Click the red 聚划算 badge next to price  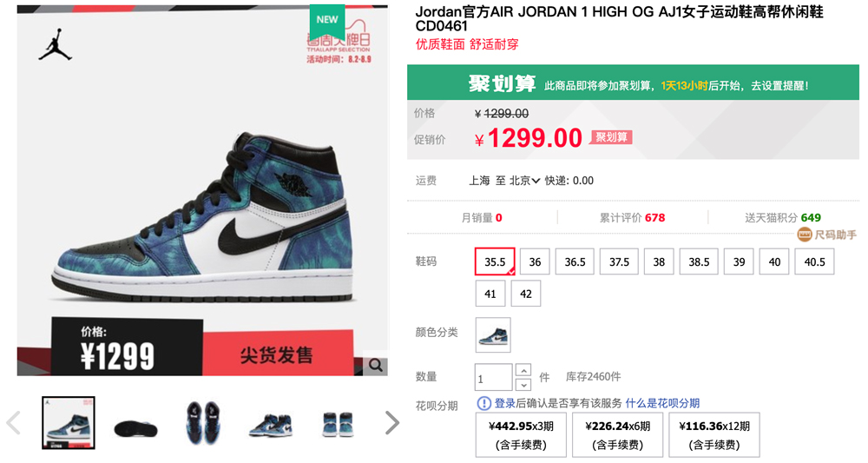tap(612, 137)
